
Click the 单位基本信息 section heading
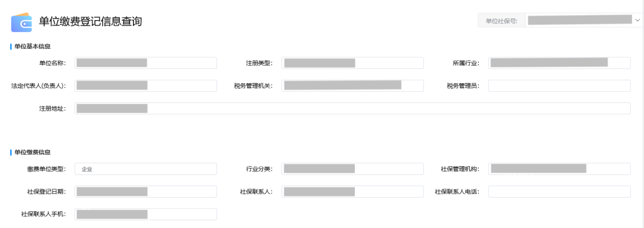pos(32,46)
